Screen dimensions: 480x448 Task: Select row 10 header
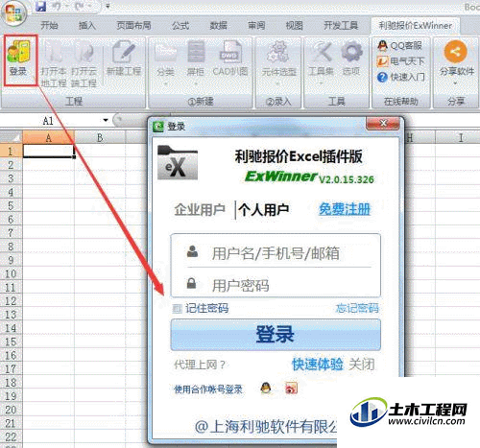pos(11,273)
